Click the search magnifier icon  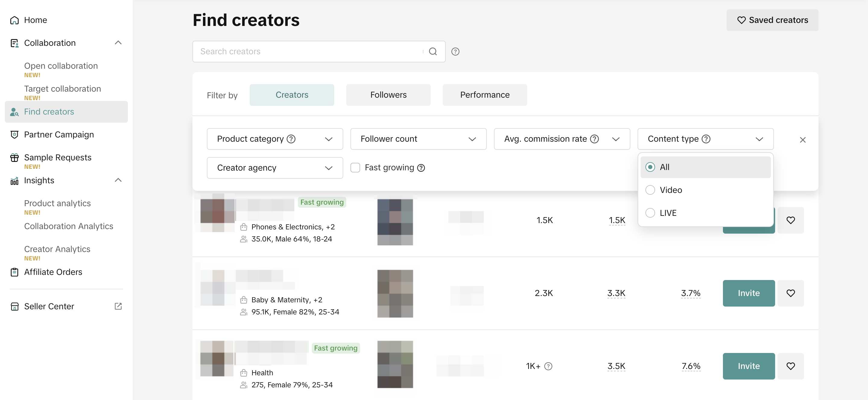tap(433, 52)
